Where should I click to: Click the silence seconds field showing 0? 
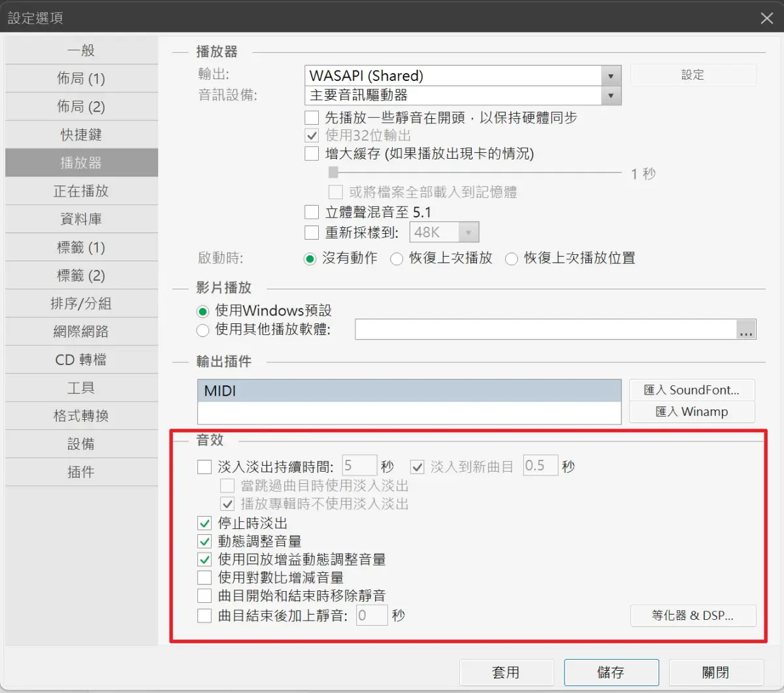[x=372, y=615]
